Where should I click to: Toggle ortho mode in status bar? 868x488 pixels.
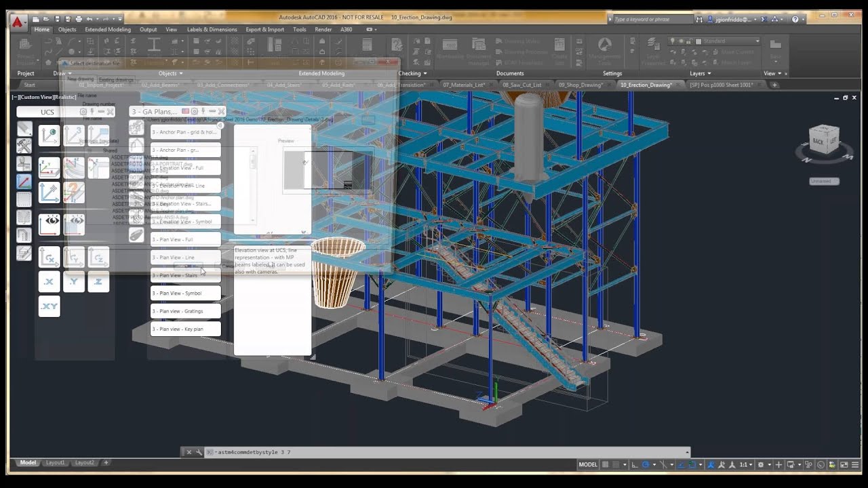(633, 465)
